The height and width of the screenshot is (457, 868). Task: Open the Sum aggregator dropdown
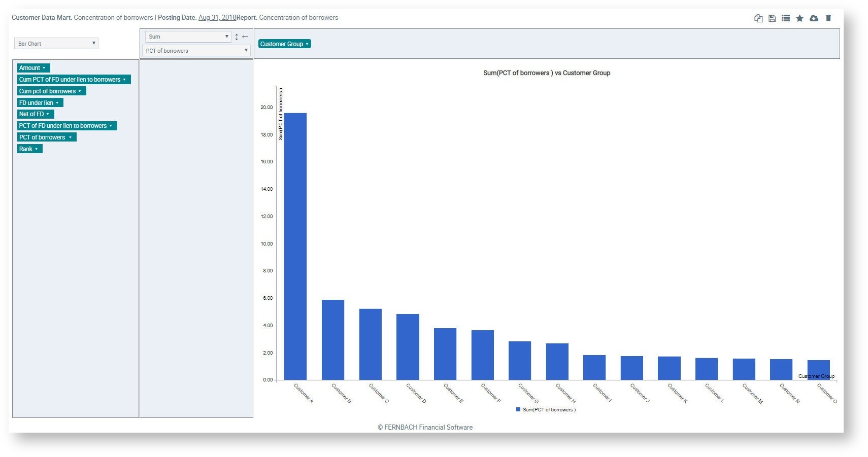coord(188,37)
